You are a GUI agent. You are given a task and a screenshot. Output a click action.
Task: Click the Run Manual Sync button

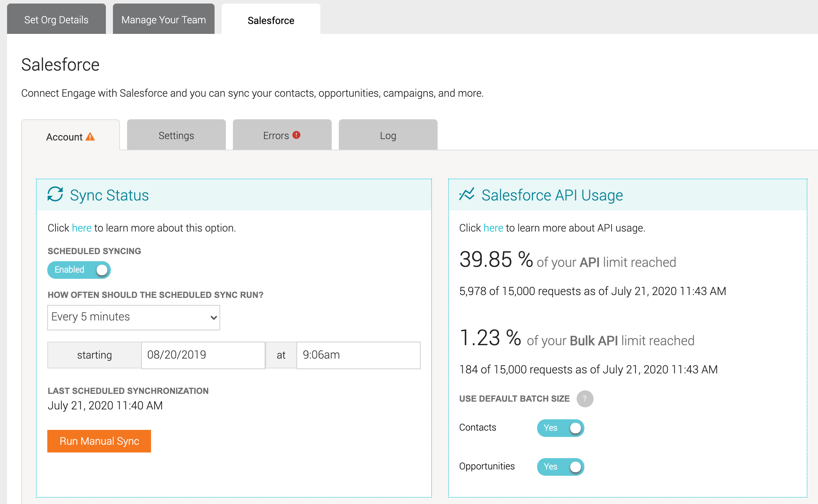pyautogui.click(x=99, y=441)
